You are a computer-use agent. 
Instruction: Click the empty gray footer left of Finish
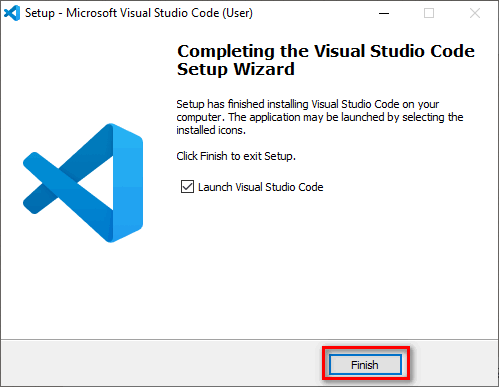coord(160,363)
